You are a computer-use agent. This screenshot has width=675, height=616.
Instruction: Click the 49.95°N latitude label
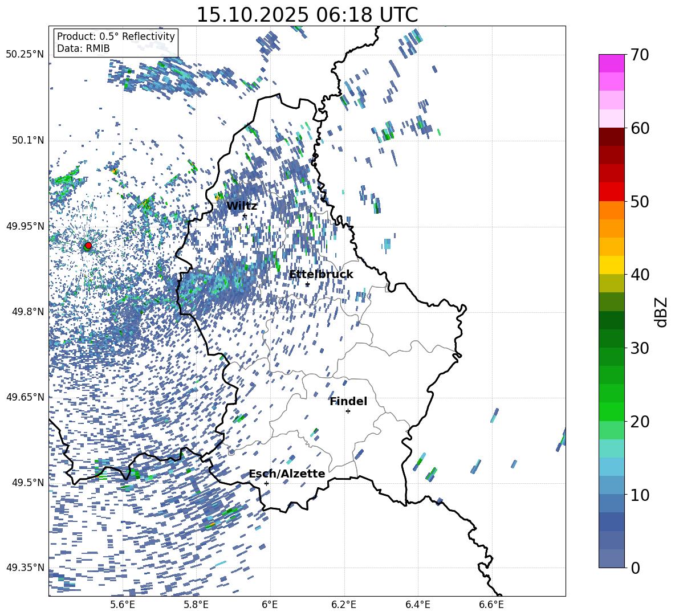point(25,226)
